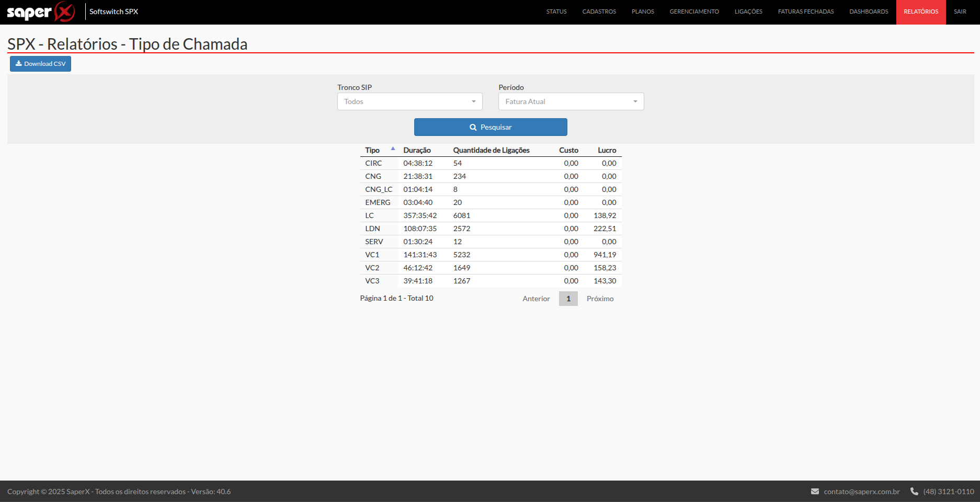Go to the Próximo page
The image size is (980, 502).
coord(600,299)
